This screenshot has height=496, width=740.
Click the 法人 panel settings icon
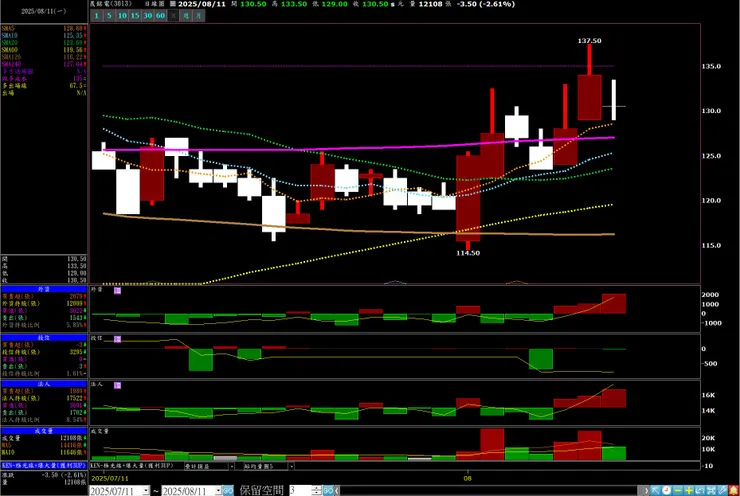coord(118,386)
